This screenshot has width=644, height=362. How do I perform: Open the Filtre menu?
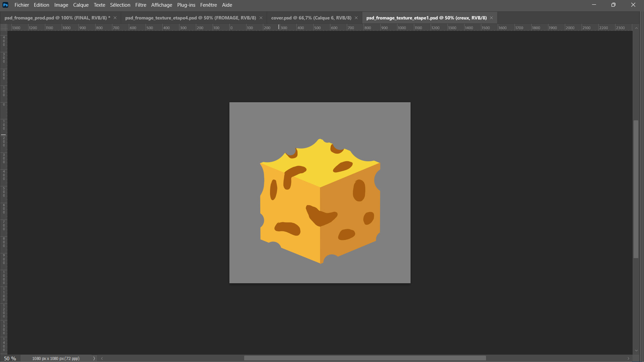coord(141,5)
